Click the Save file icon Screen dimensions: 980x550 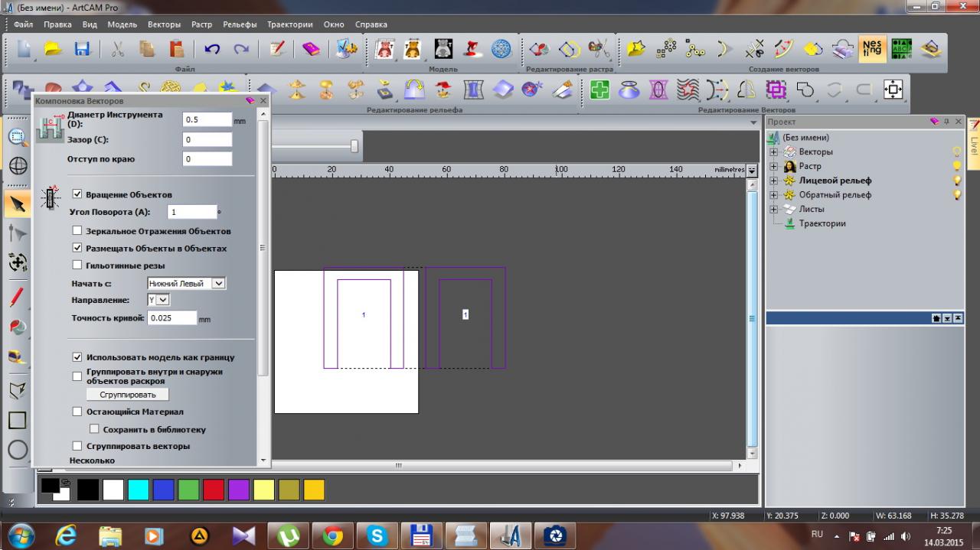pyautogui.click(x=82, y=49)
